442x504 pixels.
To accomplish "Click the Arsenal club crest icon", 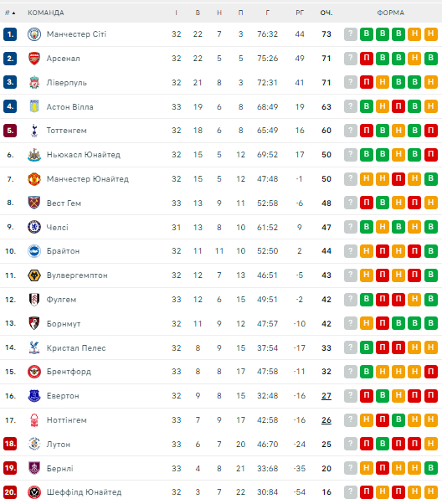I will coord(34,59).
